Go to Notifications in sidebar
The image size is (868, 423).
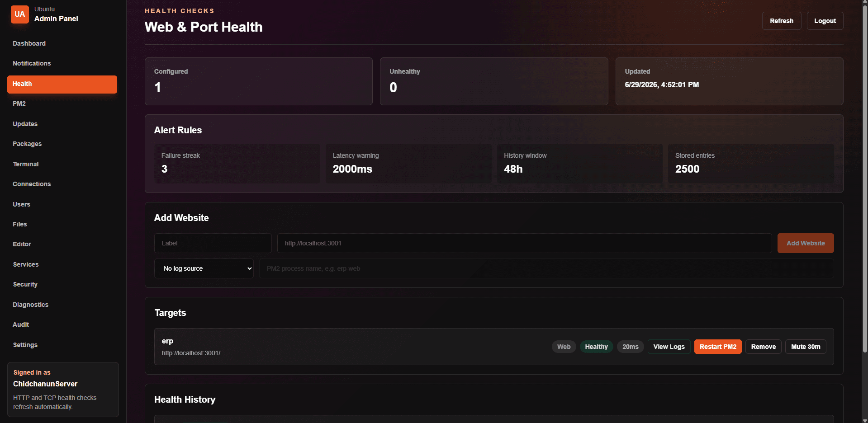[x=32, y=63]
